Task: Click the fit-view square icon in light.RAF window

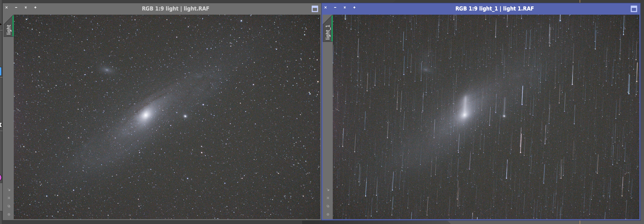Action: [x=9, y=198]
